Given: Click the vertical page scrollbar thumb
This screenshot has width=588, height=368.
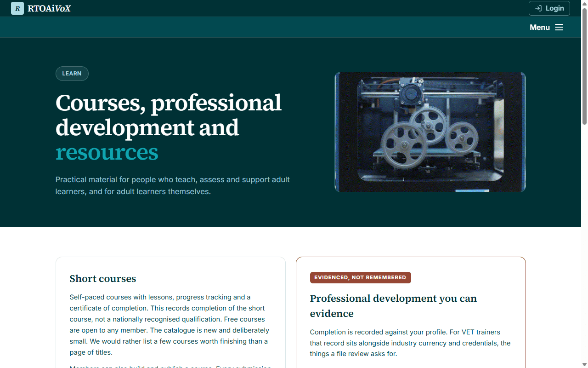Looking at the screenshot, I should pos(584,65).
